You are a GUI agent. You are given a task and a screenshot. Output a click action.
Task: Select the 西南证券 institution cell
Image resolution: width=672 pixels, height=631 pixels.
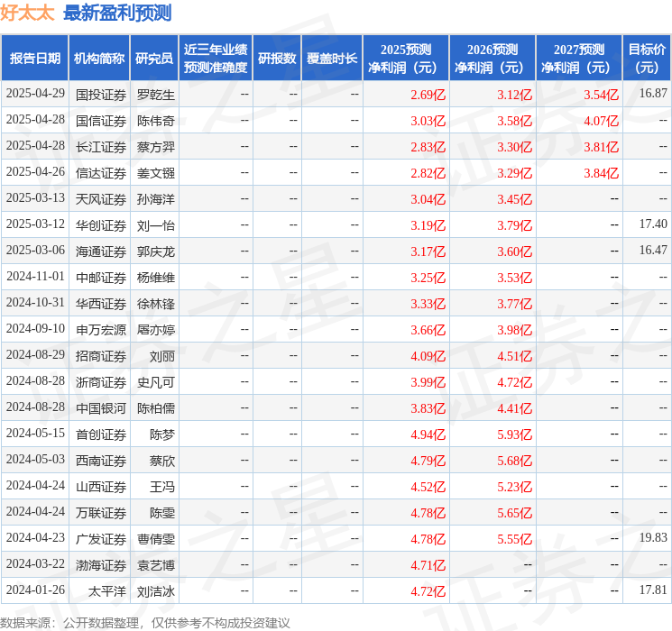(x=101, y=460)
